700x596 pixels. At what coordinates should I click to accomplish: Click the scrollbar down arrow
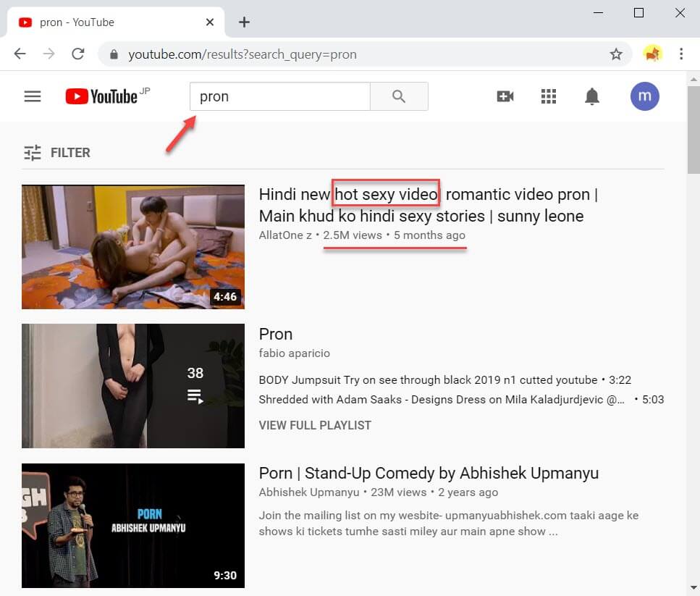coord(693,587)
